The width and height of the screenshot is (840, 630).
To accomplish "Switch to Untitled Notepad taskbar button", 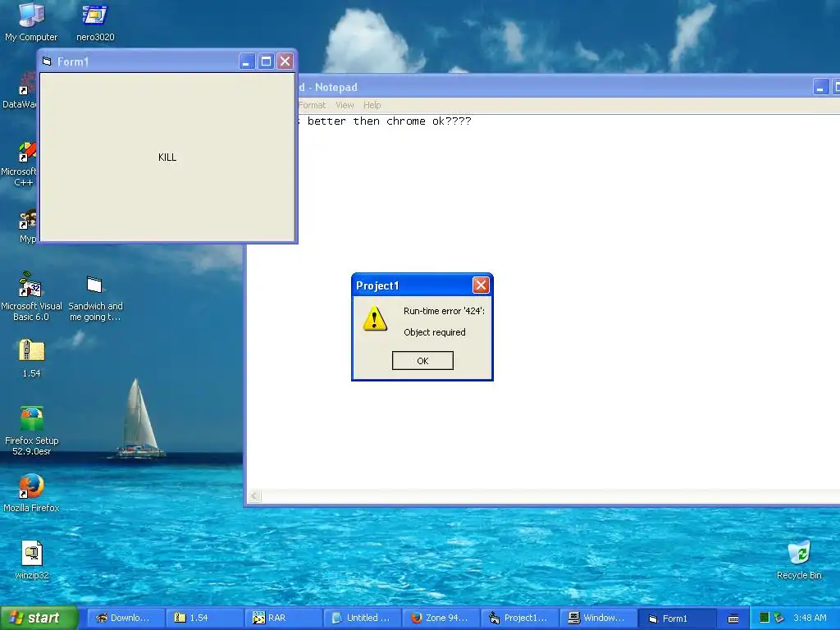I will (361, 618).
